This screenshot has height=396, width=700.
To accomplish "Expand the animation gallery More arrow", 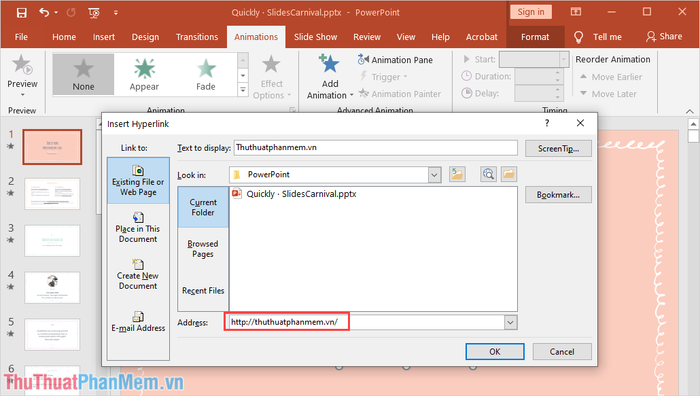I will tap(243, 90).
